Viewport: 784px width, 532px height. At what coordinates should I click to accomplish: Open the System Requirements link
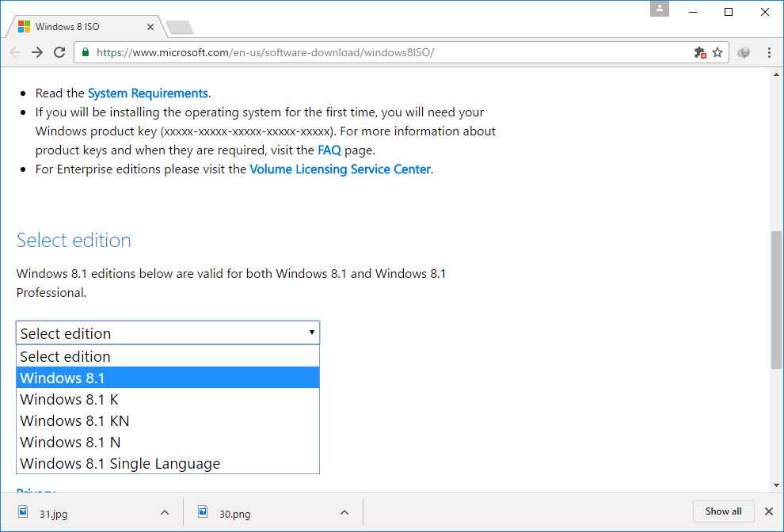point(148,93)
